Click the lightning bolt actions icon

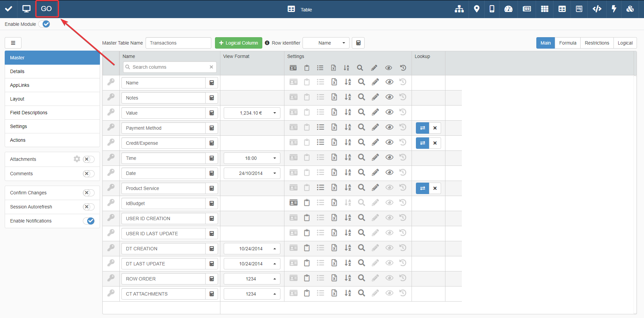click(614, 9)
